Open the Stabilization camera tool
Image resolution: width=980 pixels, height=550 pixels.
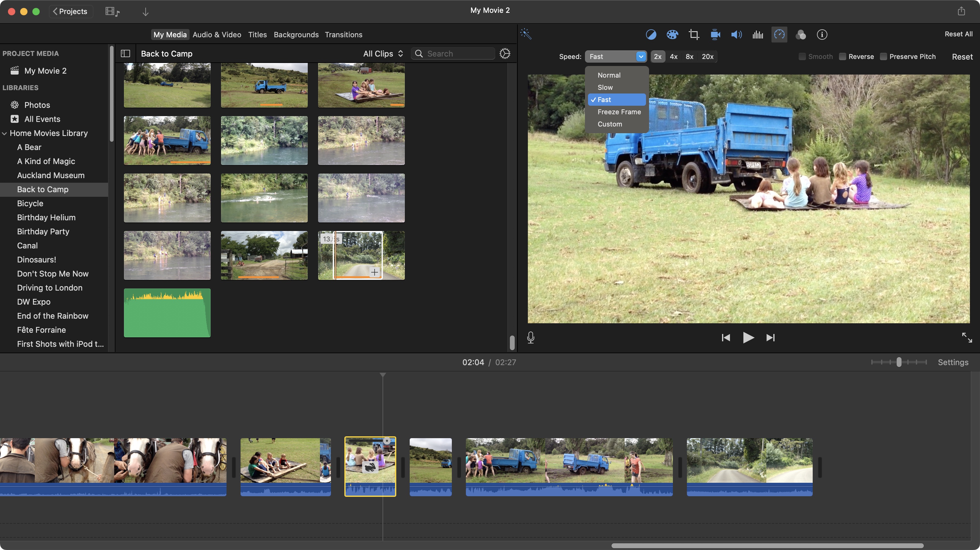pos(715,35)
